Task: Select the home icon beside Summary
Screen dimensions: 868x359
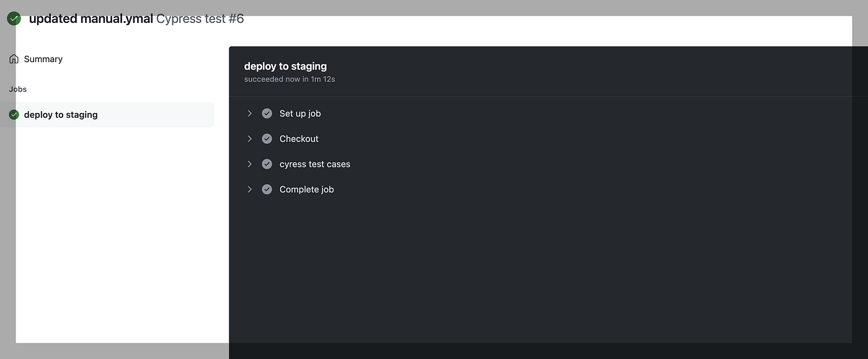Action: [x=14, y=58]
